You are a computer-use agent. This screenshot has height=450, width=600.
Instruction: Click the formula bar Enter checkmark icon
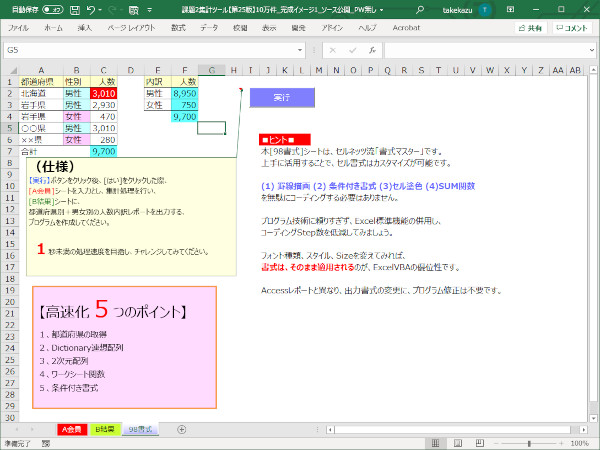[352, 50]
